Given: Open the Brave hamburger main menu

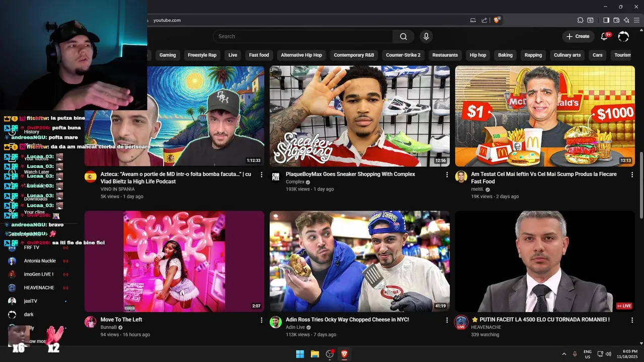Looking at the screenshot, I should point(637,20).
